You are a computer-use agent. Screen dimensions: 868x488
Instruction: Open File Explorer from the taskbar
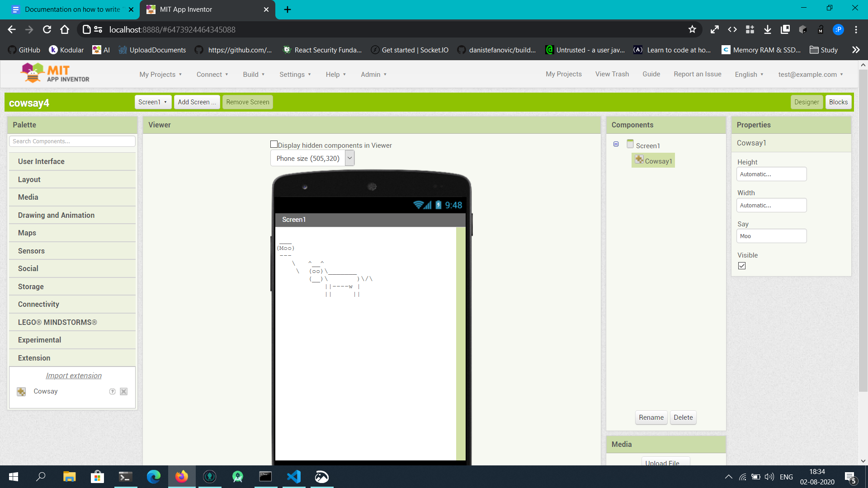click(69, 477)
